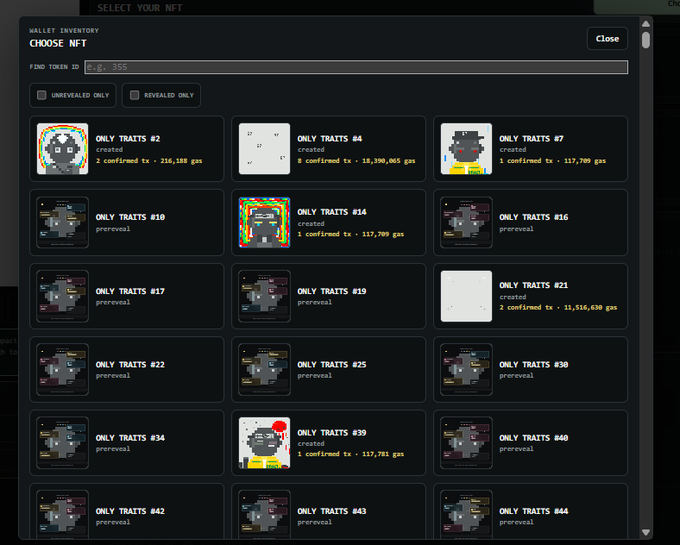This screenshot has height=545, width=680.
Task: Select Only Traits #17 prereveal thumbnail
Action: coord(62,296)
